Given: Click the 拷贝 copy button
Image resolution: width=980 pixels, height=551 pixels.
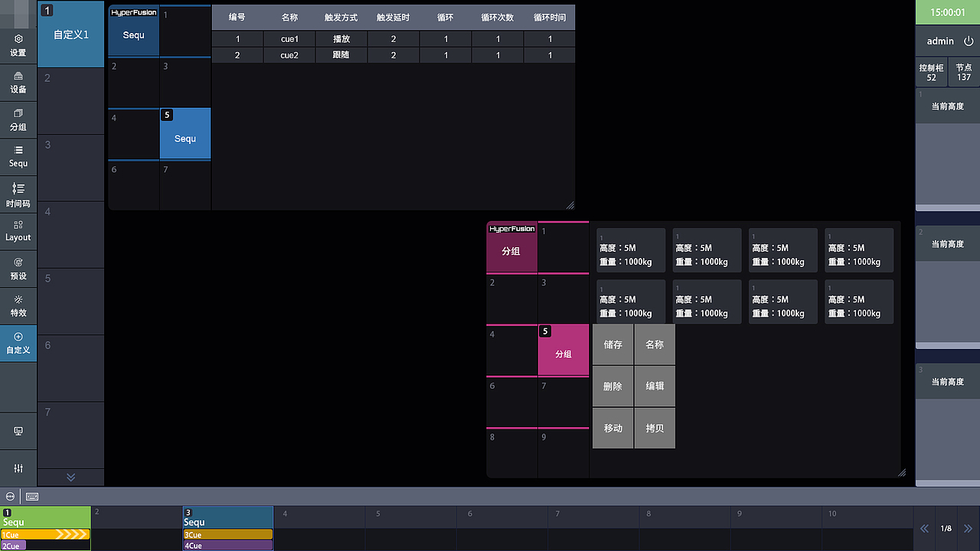Looking at the screenshot, I should tap(655, 428).
